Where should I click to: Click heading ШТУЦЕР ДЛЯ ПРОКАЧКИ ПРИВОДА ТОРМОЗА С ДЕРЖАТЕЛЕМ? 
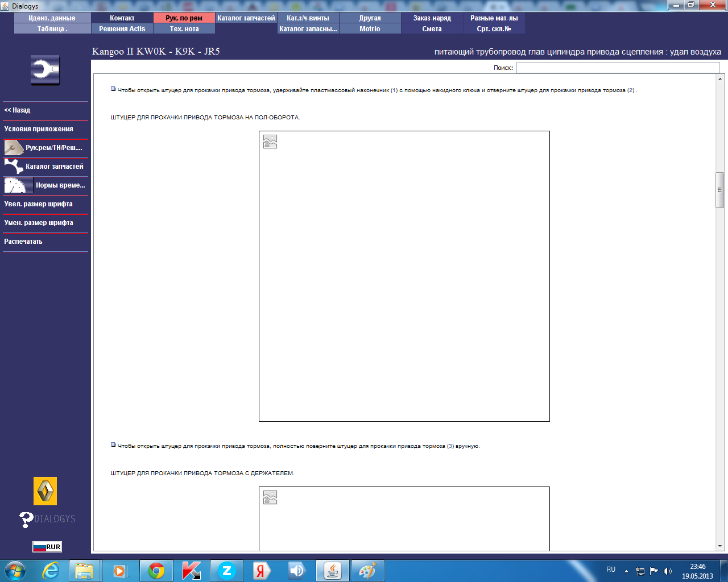click(202, 473)
